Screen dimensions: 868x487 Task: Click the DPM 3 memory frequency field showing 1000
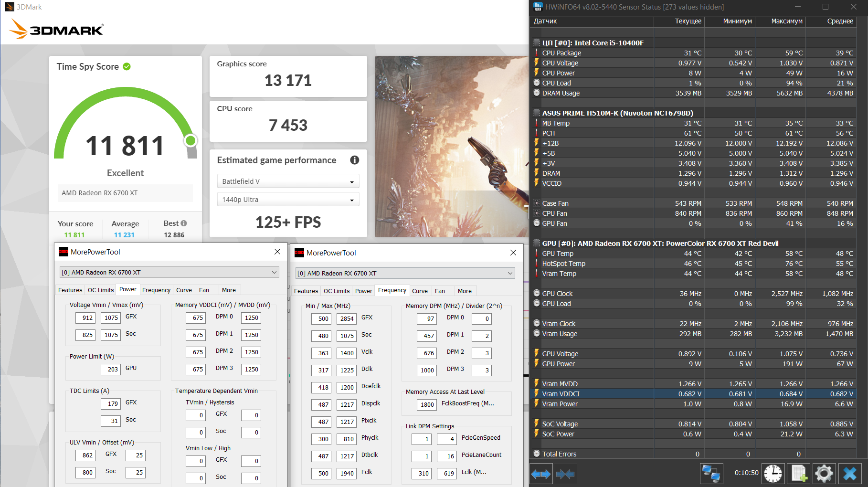pos(426,370)
